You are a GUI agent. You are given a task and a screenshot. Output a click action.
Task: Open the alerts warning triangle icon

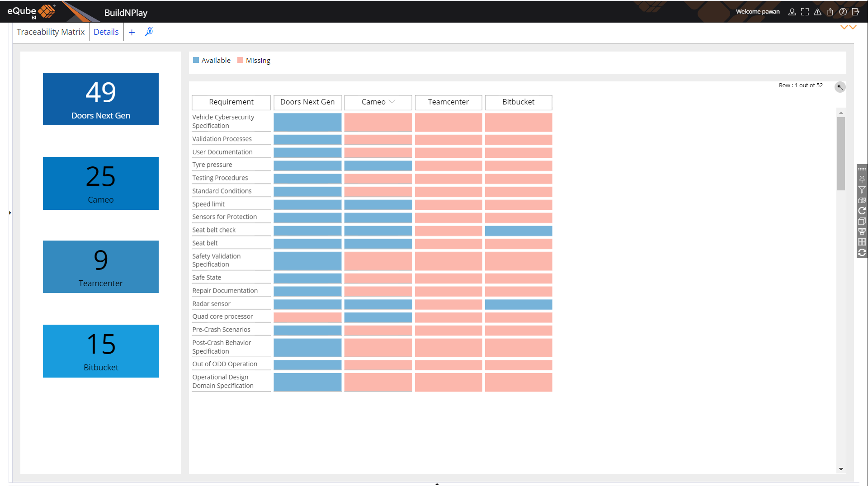pyautogui.click(x=817, y=12)
